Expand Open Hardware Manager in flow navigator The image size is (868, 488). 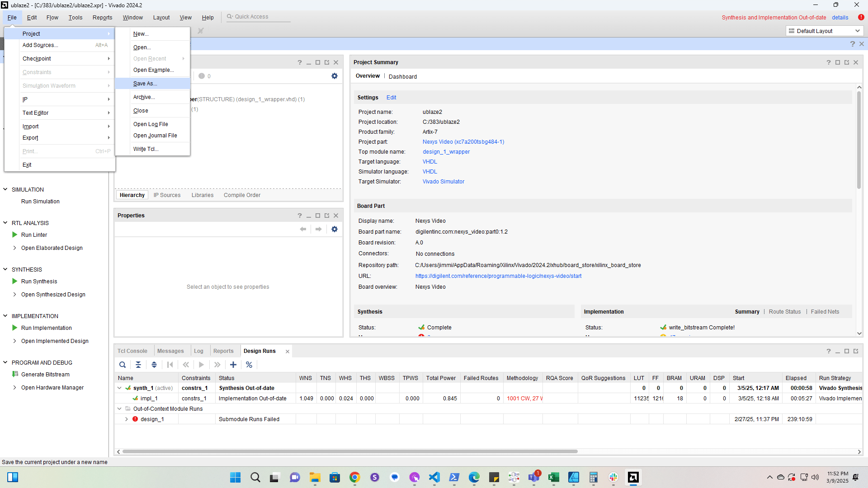point(15,388)
